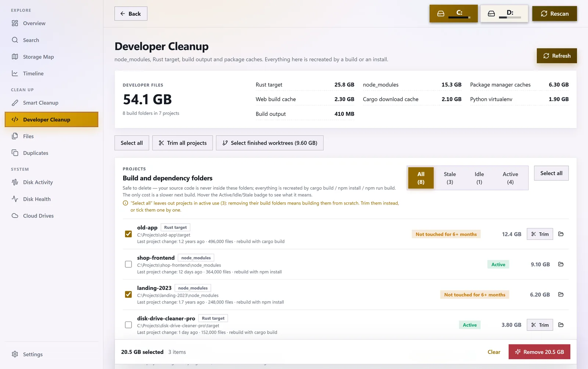Go back with the Back button
Image resolution: width=588 pixels, height=369 pixels.
tap(131, 14)
